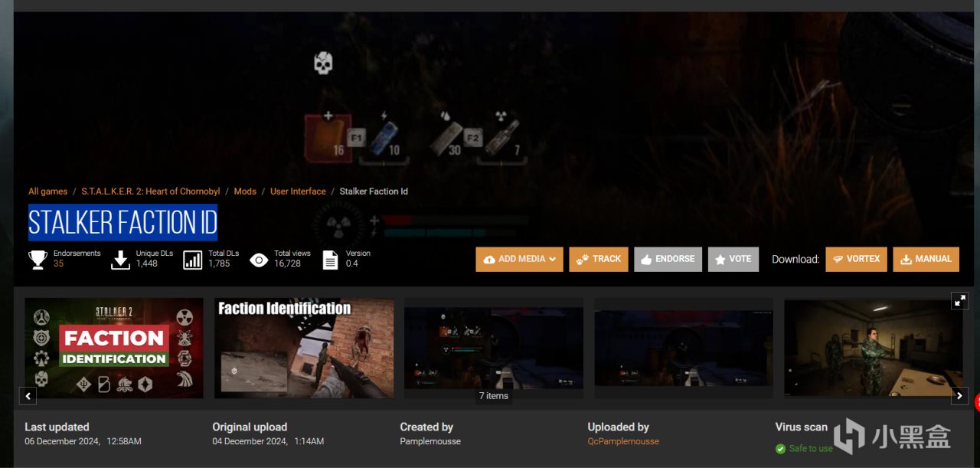Viewport: 980px width, 468px height.
Task: Click the Version document icon
Action: click(330, 260)
